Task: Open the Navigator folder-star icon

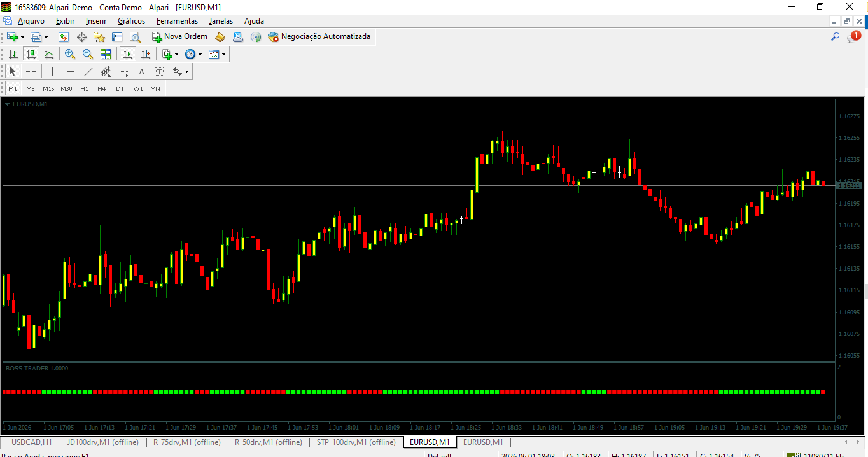Action: click(99, 37)
